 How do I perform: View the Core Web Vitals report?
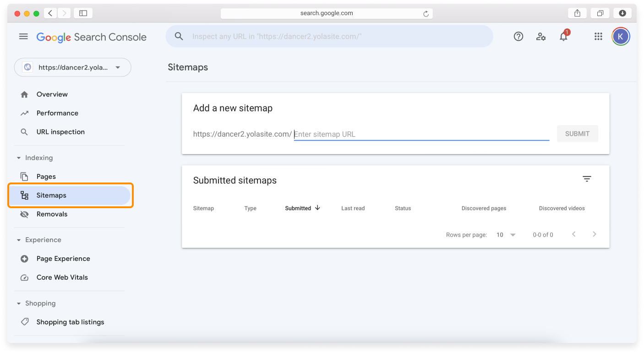tap(62, 277)
